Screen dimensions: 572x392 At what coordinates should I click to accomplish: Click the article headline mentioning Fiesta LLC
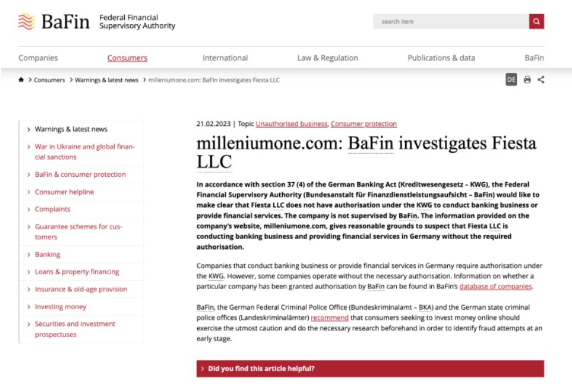[x=366, y=152]
